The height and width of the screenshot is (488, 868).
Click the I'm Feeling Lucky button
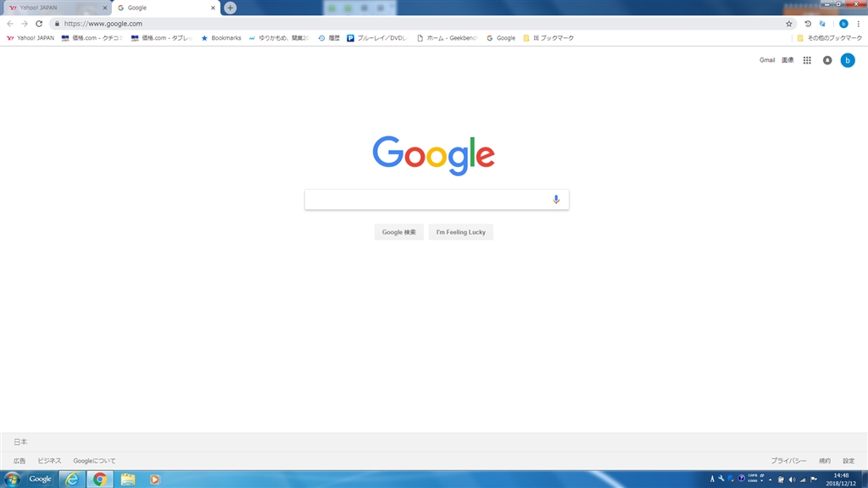[460, 232]
